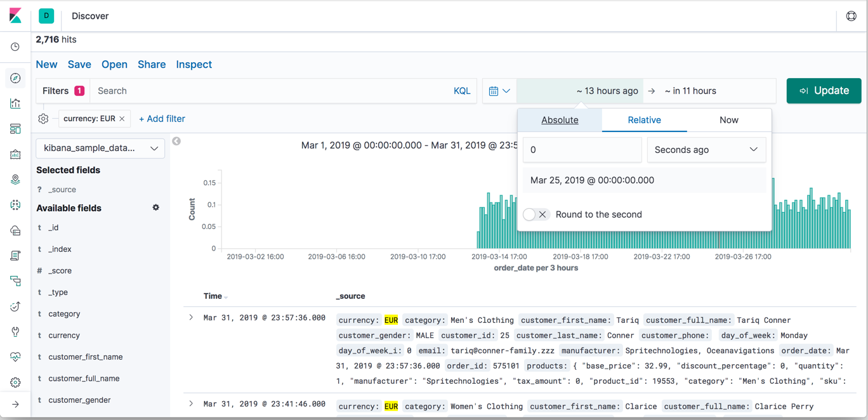Enable the Filters settings gear control
The image size is (868, 420).
(x=43, y=119)
